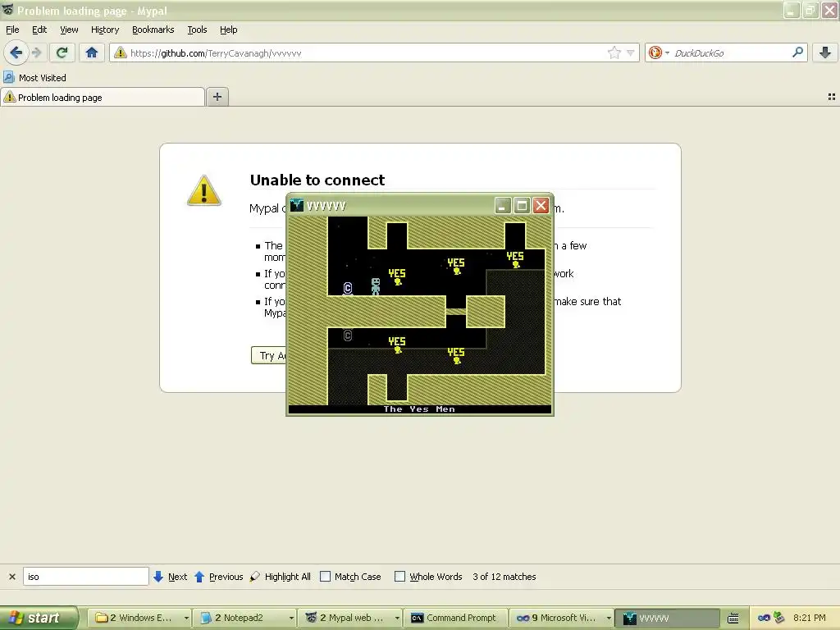
Task: Close the VVVVVV game window
Action: 541,206
